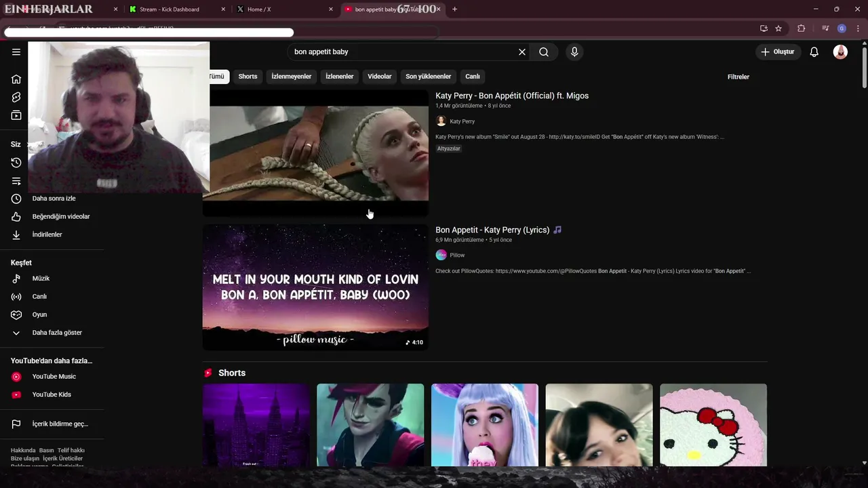Select the Videolar filter chip
This screenshot has width=868, height=488.
click(380, 77)
